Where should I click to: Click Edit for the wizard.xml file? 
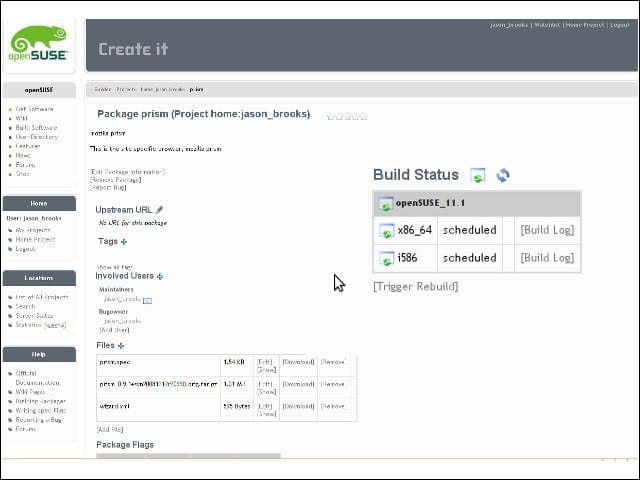[x=264, y=406]
